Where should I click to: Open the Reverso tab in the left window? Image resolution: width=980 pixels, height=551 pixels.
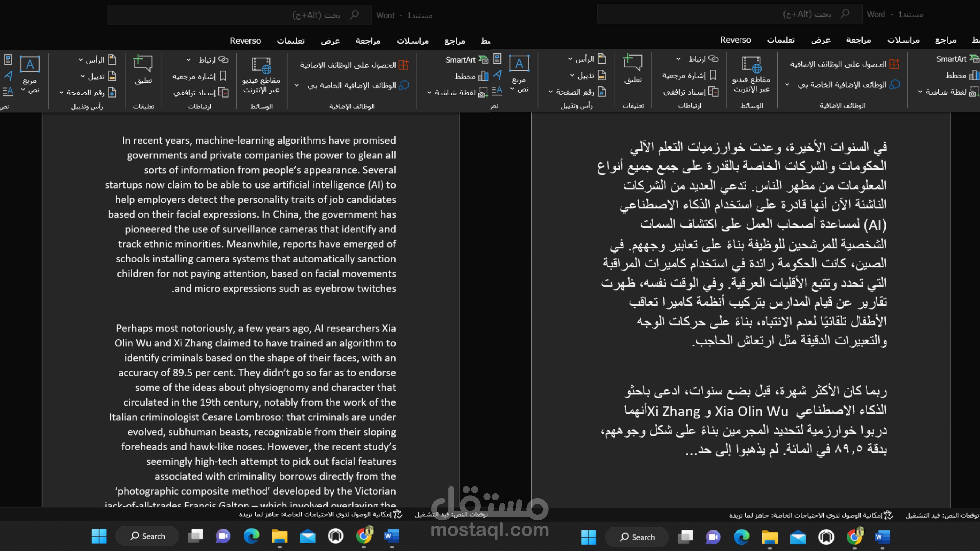coord(245,41)
